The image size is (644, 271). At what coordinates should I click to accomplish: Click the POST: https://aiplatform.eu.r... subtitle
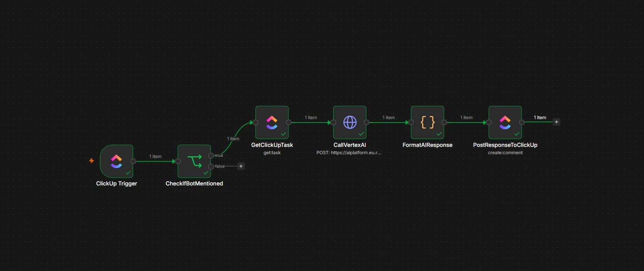349,153
